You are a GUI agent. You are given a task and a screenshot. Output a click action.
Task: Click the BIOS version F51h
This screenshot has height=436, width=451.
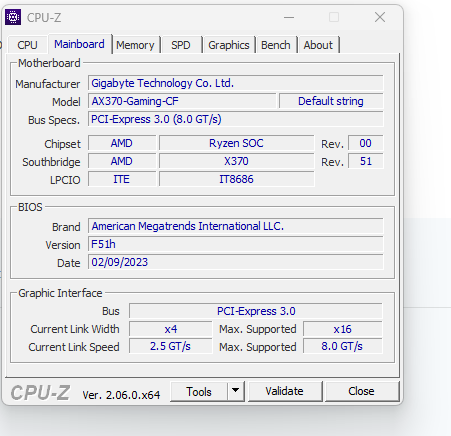[x=236, y=244]
